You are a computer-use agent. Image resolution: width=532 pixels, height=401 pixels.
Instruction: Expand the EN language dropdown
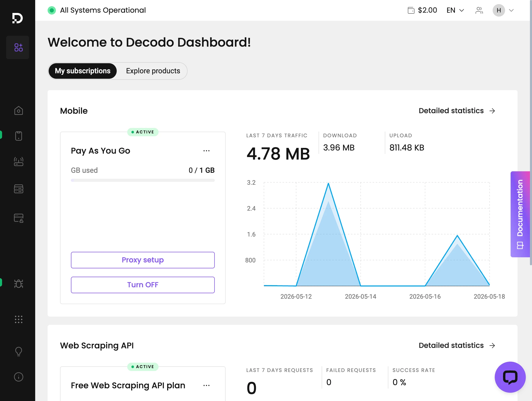point(455,10)
